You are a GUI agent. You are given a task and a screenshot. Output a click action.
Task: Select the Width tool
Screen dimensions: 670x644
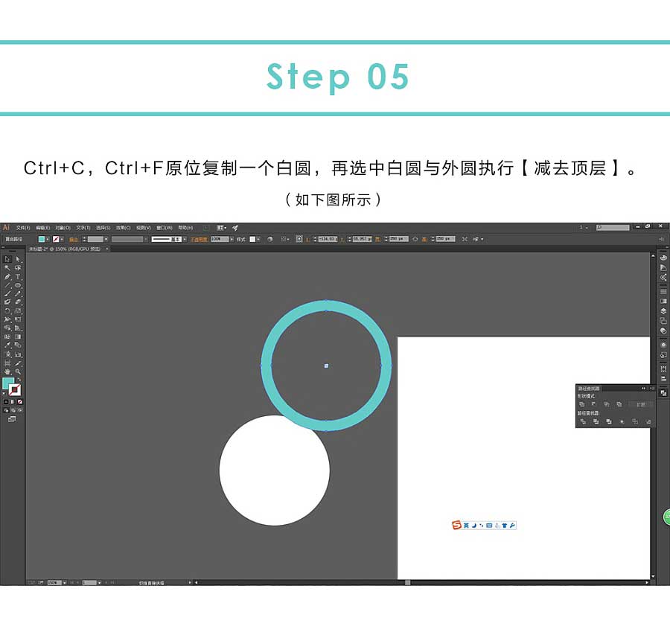pyautogui.click(x=7, y=319)
